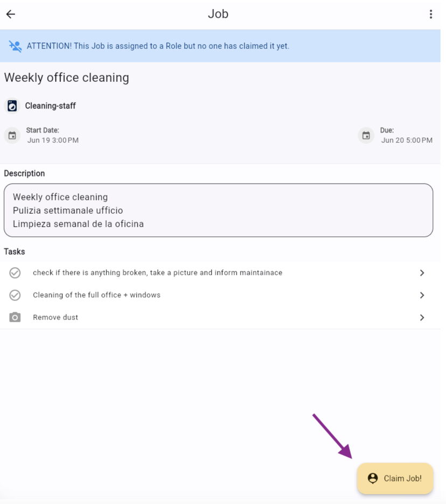Viewport: 446px width, 504px height.
Task: Click the unassigned person icon in banner
Action: click(x=15, y=46)
